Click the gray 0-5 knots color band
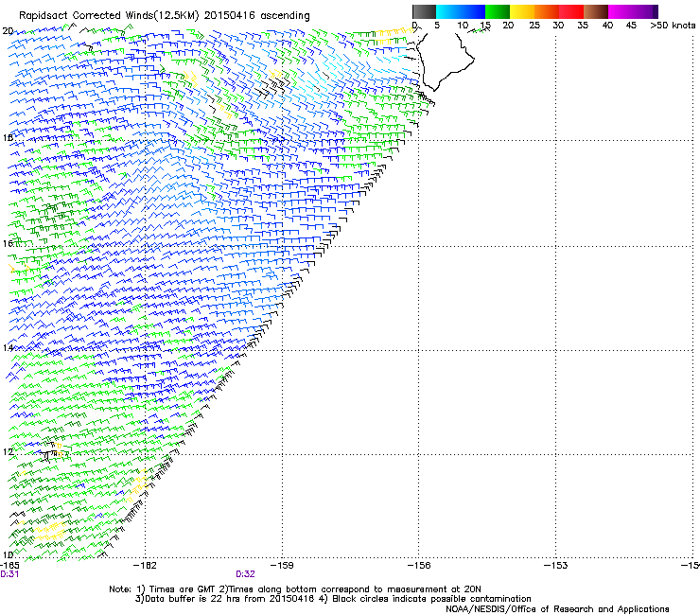This screenshot has width=700, height=615. point(424,11)
